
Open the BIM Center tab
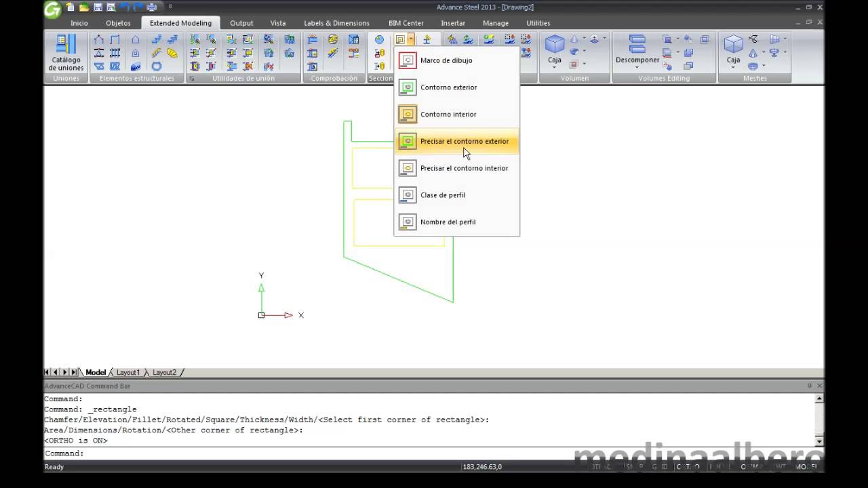(406, 23)
